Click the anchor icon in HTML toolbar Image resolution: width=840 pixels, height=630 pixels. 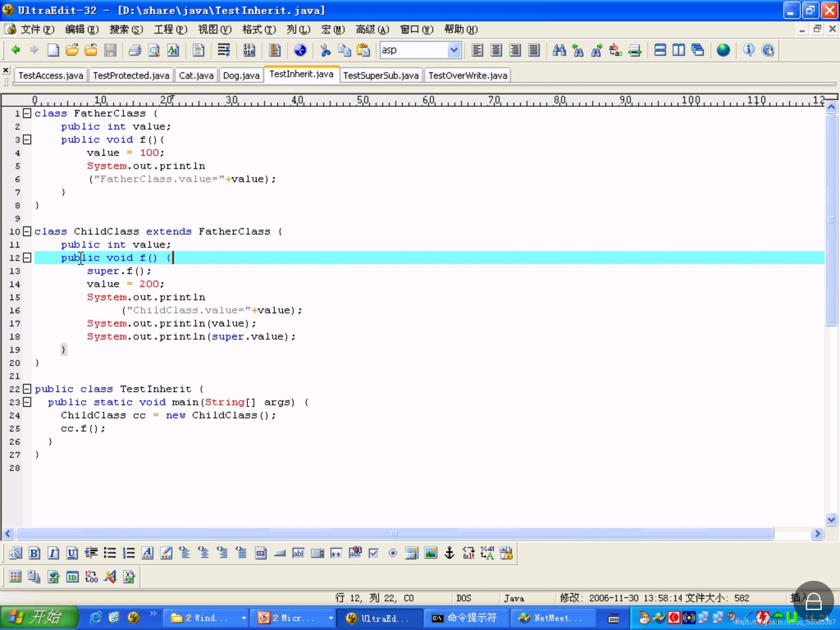(450, 553)
